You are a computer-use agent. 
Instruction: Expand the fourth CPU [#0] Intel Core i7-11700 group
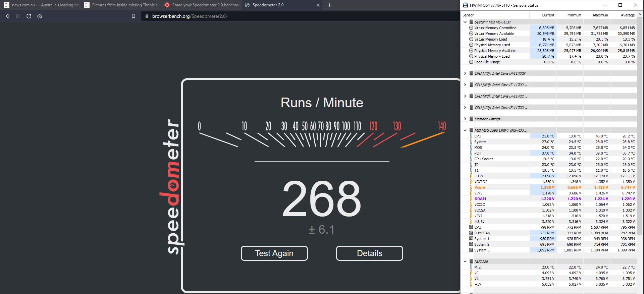465,108
